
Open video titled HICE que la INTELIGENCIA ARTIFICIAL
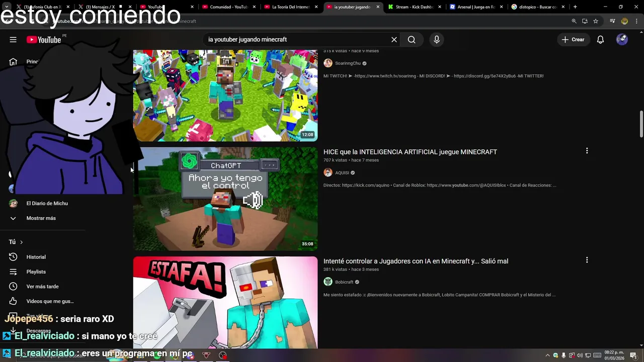410,152
